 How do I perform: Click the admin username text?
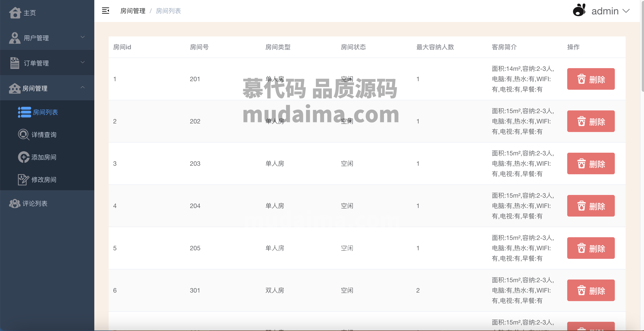(605, 11)
